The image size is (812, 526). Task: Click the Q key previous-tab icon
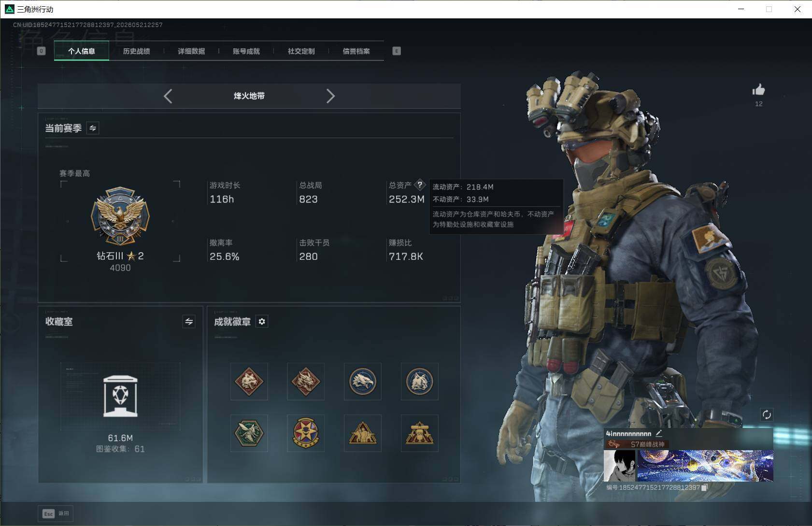pos(42,51)
